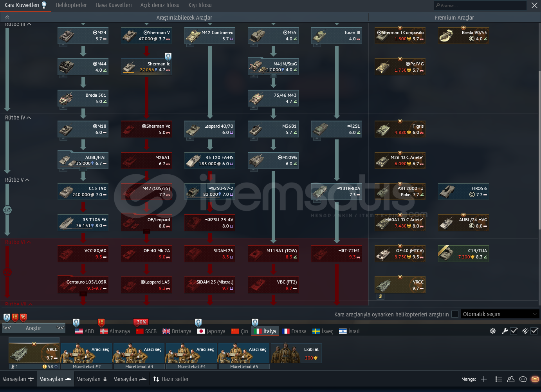The height and width of the screenshot is (392, 541).
Task: Toggle the auto-ammo refill checkbox
Action: click(x=534, y=331)
